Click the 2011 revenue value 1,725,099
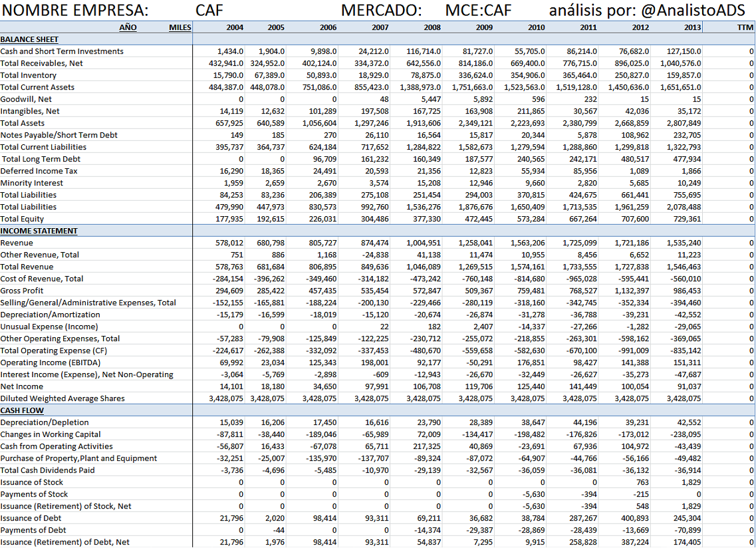 pos(578,243)
